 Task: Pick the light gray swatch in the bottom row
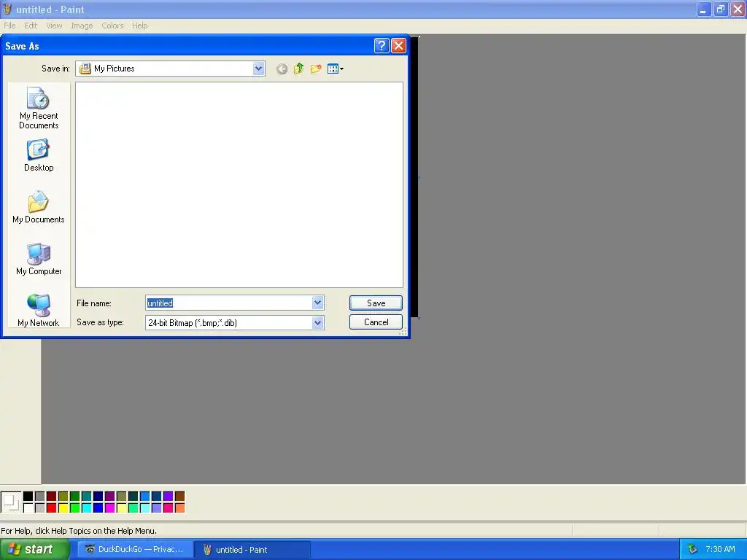(x=39, y=507)
